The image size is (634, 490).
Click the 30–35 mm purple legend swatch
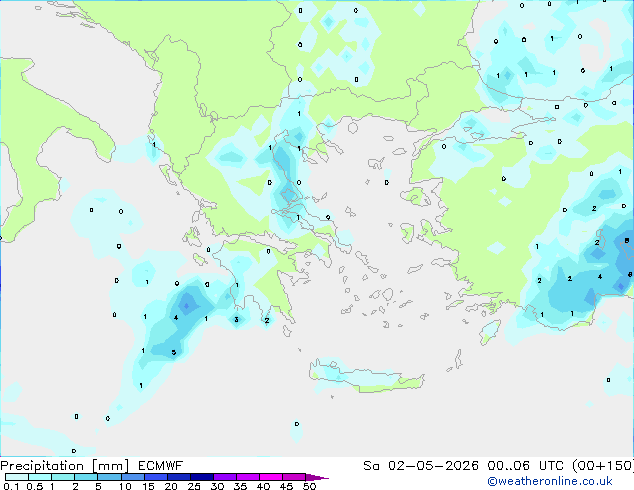coord(224,477)
